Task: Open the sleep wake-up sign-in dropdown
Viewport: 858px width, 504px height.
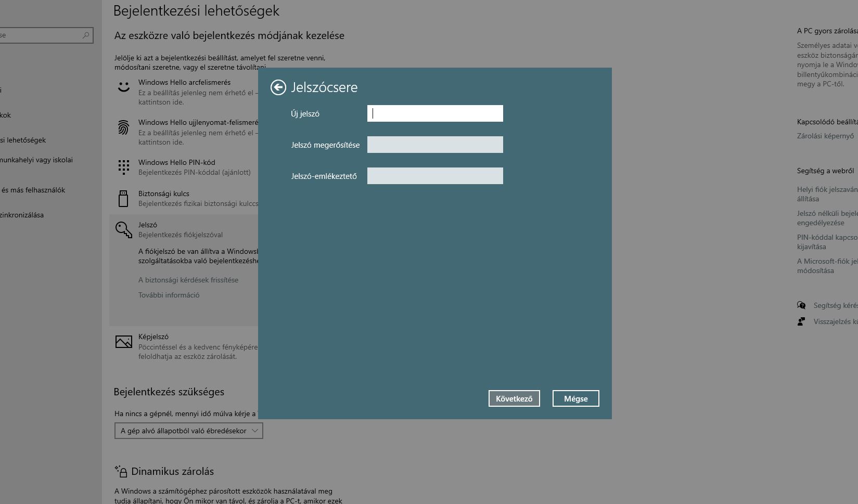Action: click(x=188, y=431)
